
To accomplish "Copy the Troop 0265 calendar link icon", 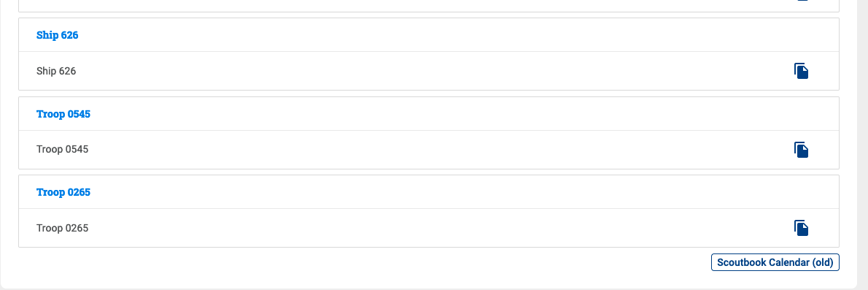I will pyautogui.click(x=801, y=228).
